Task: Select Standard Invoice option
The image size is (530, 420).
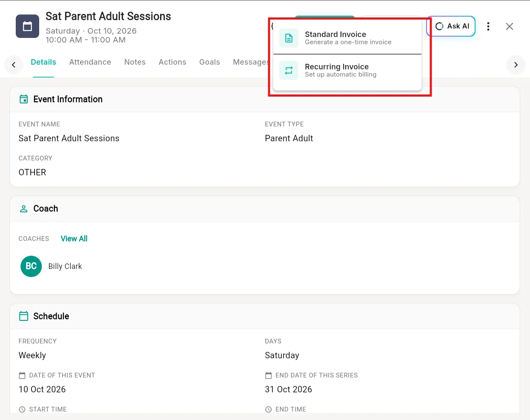Action: tap(347, 38)
